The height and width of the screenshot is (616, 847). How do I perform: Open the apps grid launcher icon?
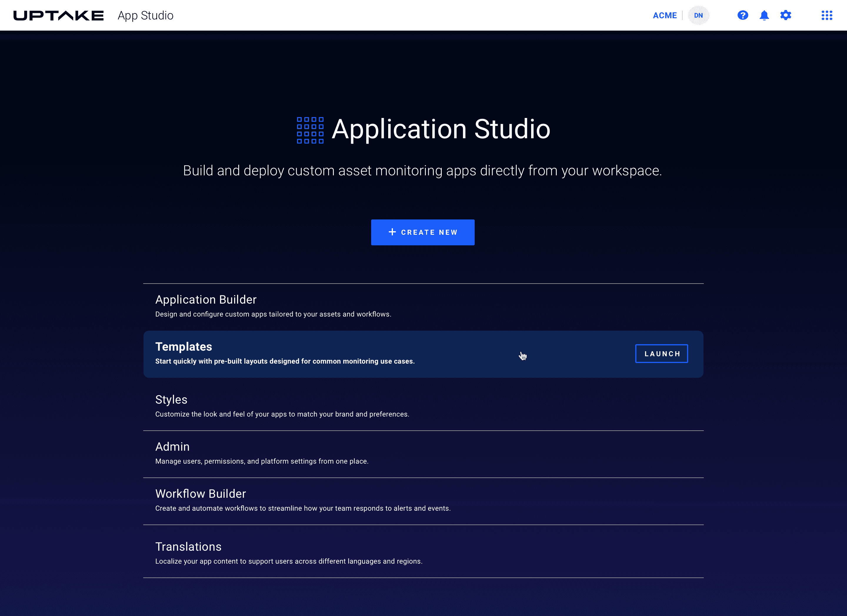[826, 15]
